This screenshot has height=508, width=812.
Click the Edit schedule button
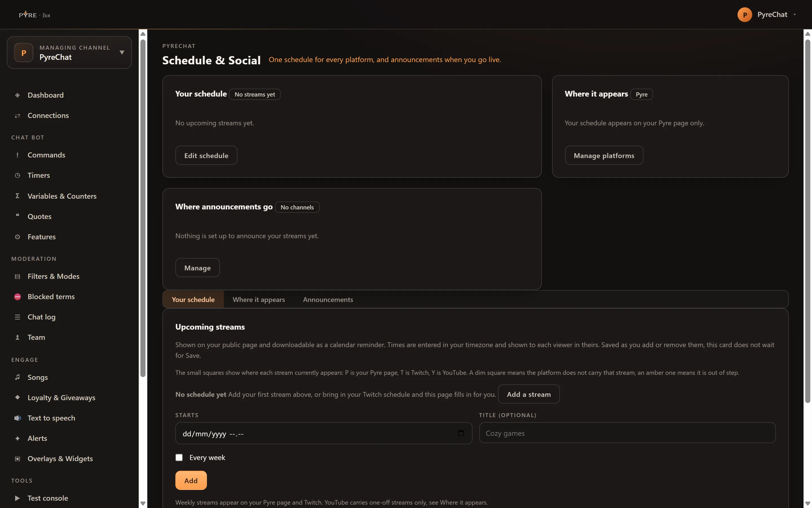[206, 155]
